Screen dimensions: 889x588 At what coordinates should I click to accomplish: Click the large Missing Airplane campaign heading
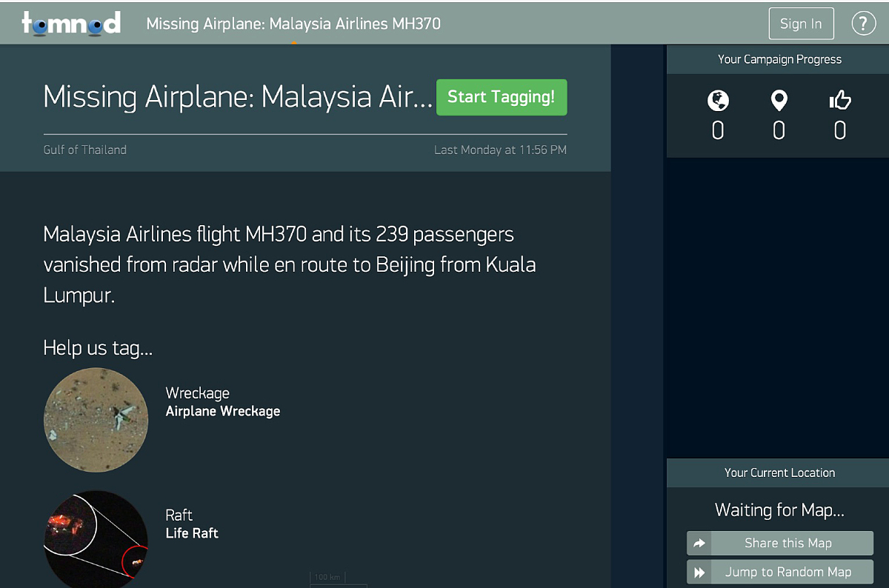click(x=238, y=97)
